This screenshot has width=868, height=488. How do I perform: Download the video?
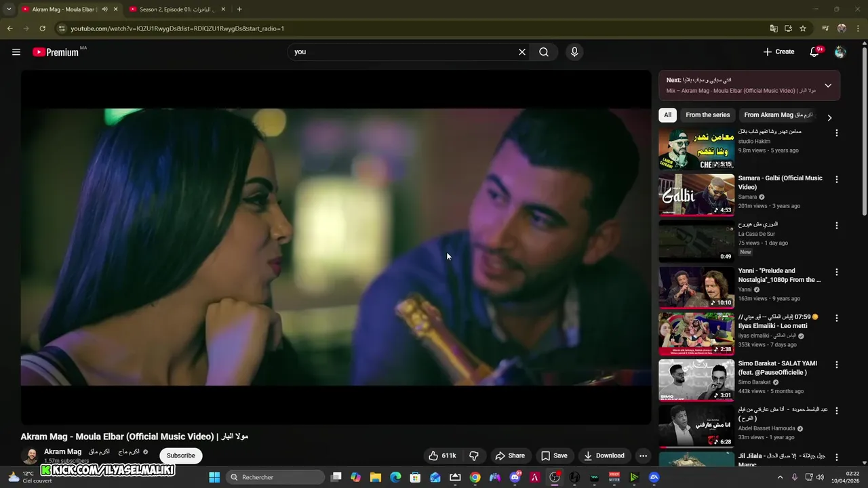click(x=604, y=455)
